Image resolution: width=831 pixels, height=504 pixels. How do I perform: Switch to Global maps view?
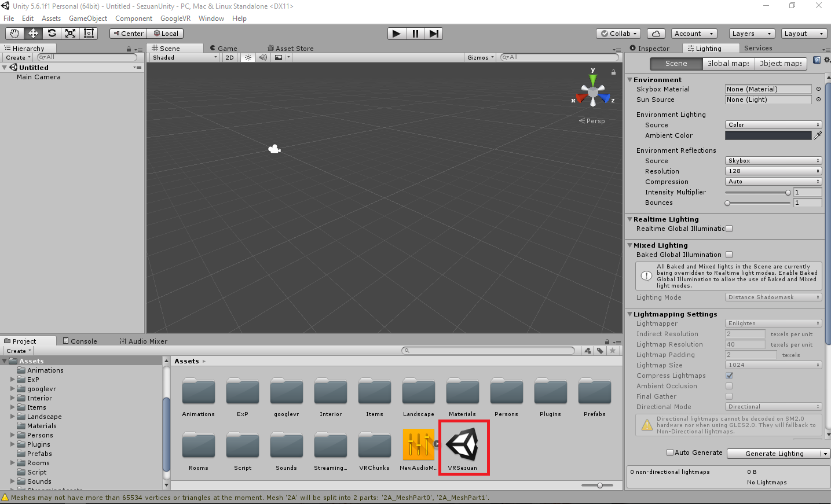[x=728, y=64]
